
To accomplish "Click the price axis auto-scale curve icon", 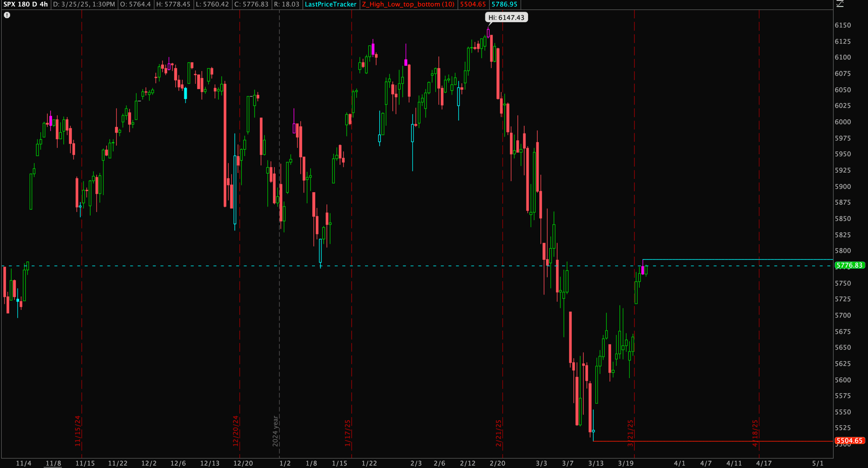I will pyautogui.click(x=840, y=4).
